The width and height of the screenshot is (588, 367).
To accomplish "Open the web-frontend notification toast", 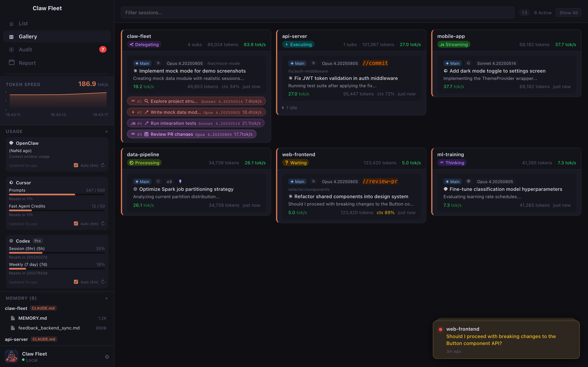I will point(506,339).
